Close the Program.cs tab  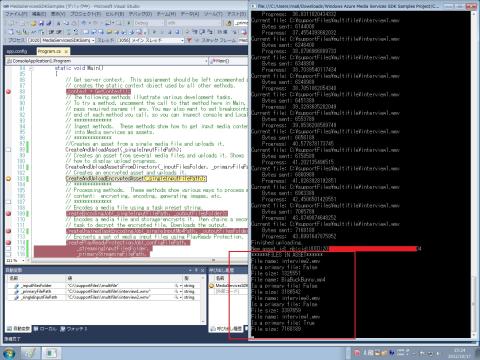tap(66, 51)
